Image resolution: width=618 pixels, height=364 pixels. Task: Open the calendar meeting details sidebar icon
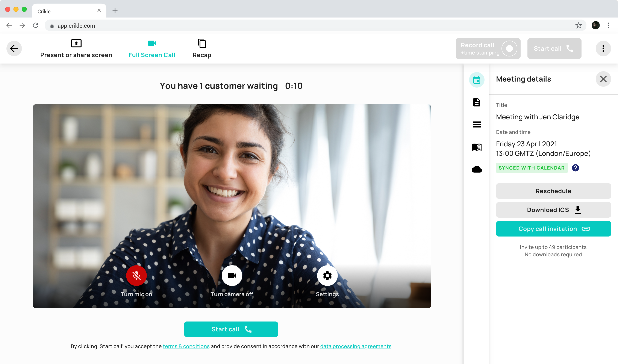pyautogui.click(x=477, y=80)
